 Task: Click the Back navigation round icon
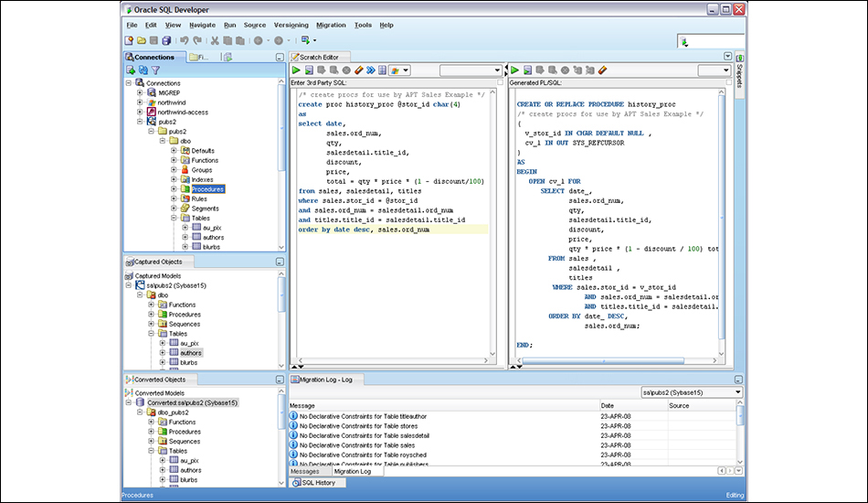(258, 40)
